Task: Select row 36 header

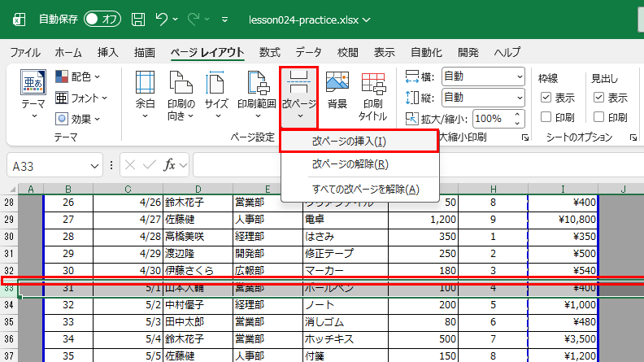Action: (x=9, y=339)
